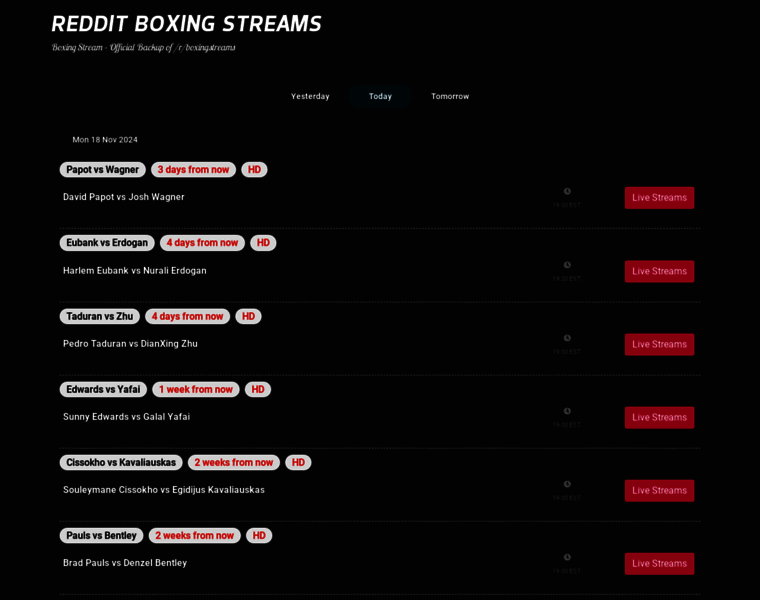
Task: Click '4 days from now' badge beside Eubank vs Erdogan
Action: pos(203,243)
